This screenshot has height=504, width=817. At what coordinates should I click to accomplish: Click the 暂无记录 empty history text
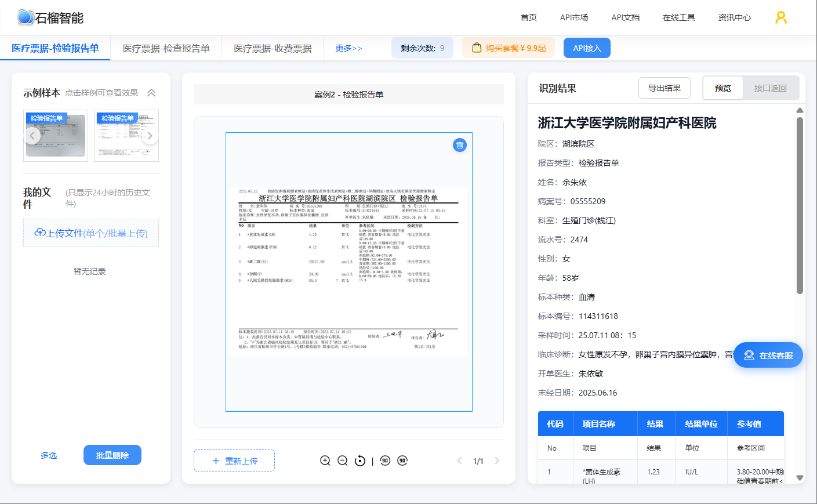90,271
